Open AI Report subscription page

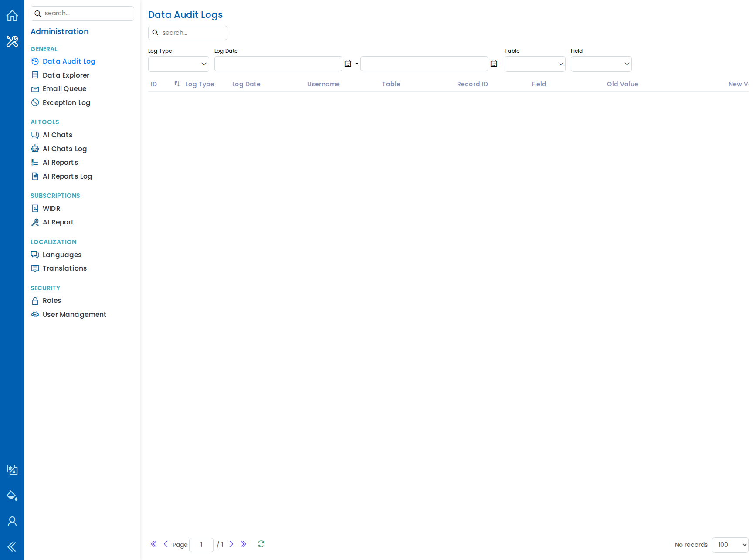pos(58,222)
